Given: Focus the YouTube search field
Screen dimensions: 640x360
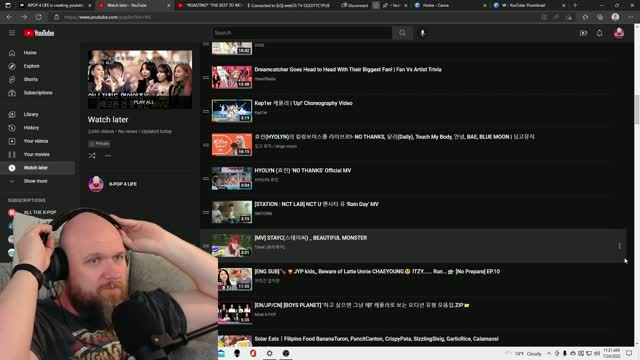Looking at the screenshot, I should click(x=302, y=33).
